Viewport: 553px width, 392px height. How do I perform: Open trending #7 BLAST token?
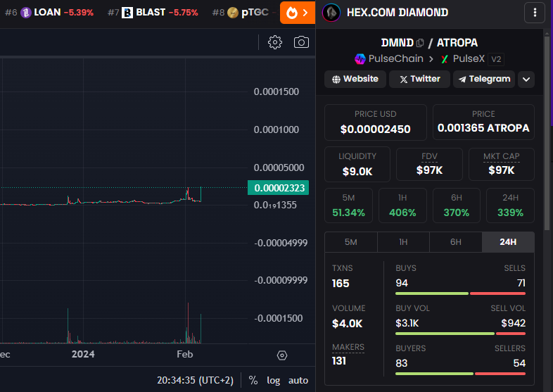coord(153,13)
